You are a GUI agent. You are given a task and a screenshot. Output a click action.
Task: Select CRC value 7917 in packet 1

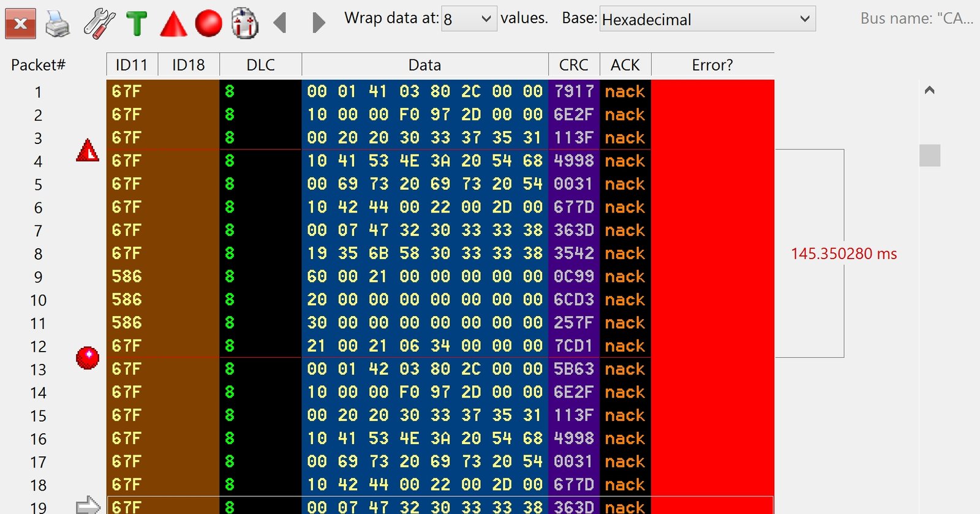(x=574, y=91)
